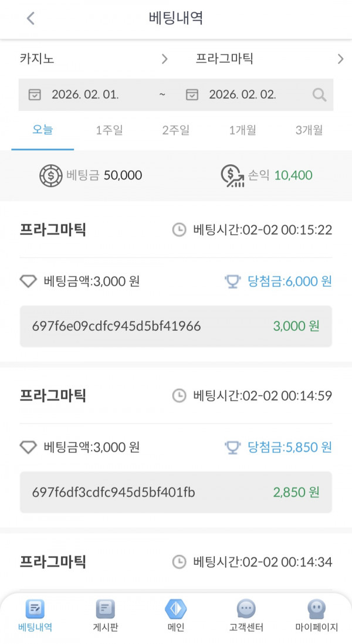
Task: Click the diamond icon beside 베팅금액:3,000 원
Action: (28, 282)
